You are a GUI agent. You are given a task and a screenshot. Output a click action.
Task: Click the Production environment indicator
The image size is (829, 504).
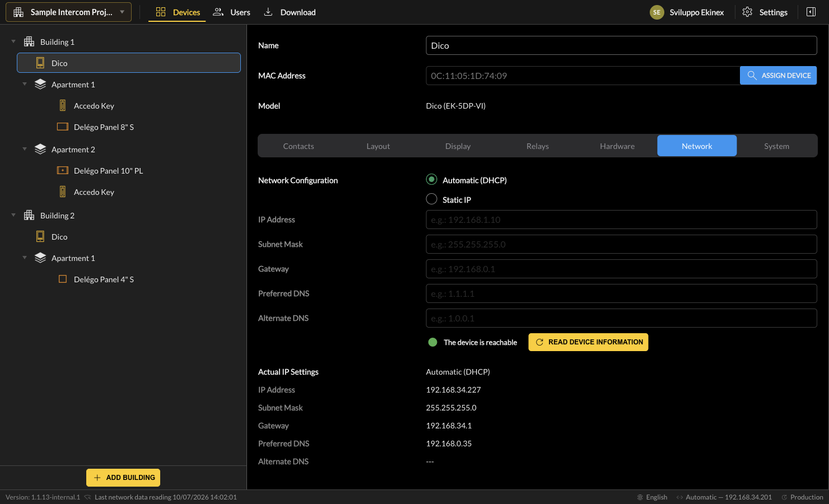pos(802,497)
